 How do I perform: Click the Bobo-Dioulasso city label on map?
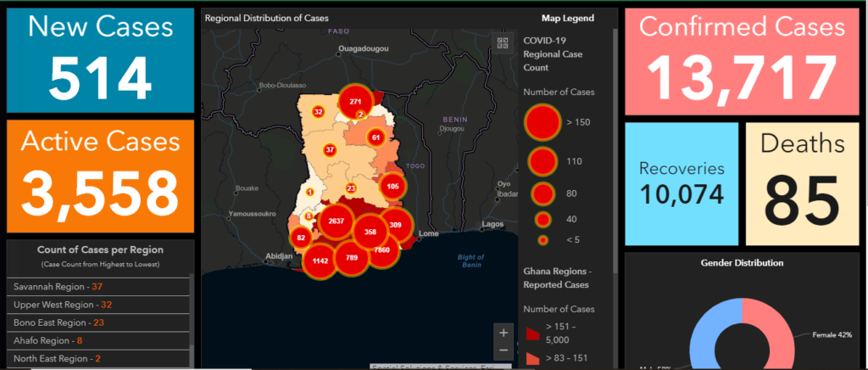click(x=281, y=86)
